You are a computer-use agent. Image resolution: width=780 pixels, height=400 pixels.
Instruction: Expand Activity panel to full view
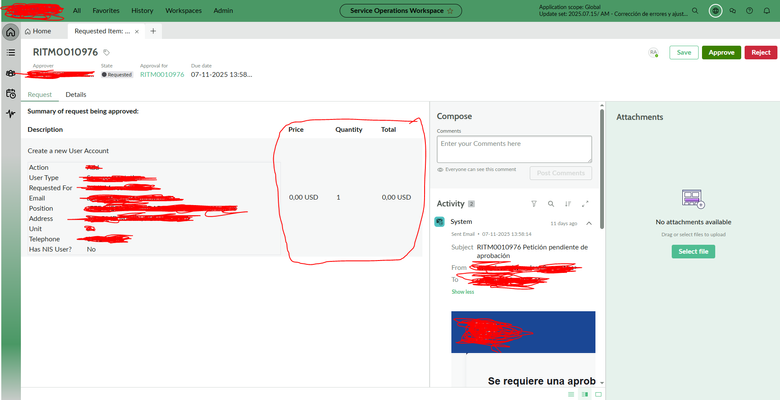tap(585, 203)
